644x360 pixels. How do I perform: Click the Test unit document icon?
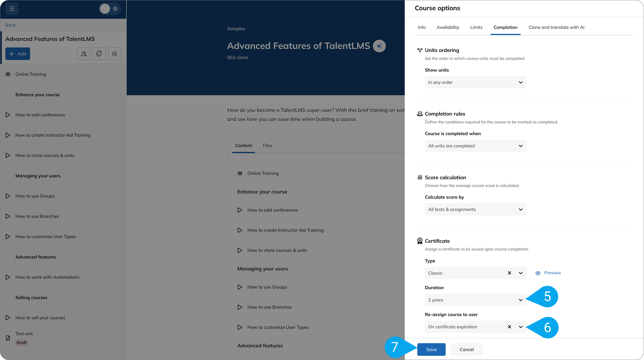8,338
